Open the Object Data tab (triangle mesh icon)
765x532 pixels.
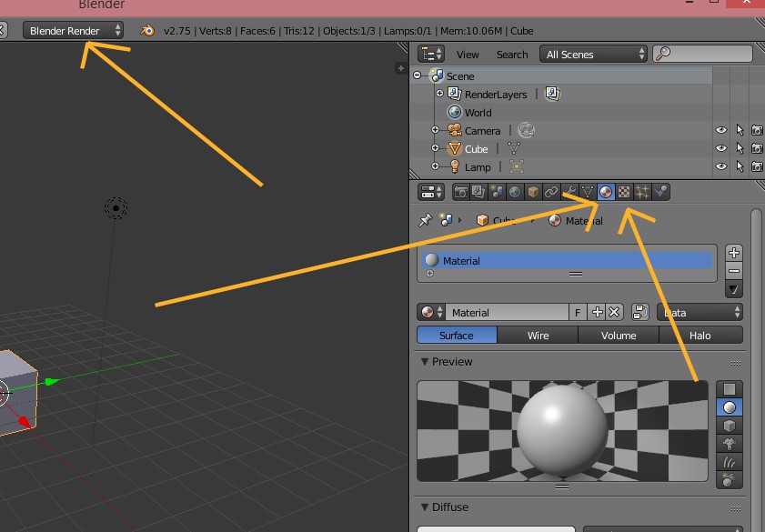coord(587,192)
